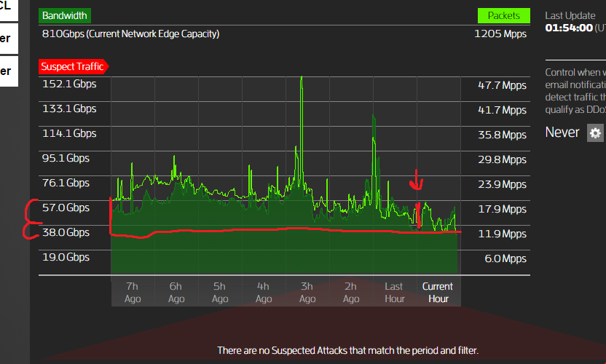The height and width of the screenshot is (364, 606).
Task: Select the Last Hour time column
Action: click(x=395, y=293)
